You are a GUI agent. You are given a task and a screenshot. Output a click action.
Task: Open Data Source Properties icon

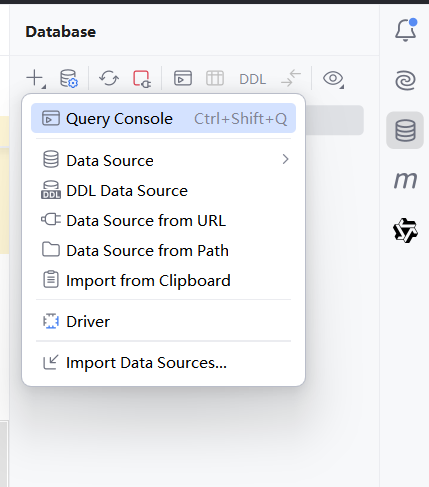[69, 78]
